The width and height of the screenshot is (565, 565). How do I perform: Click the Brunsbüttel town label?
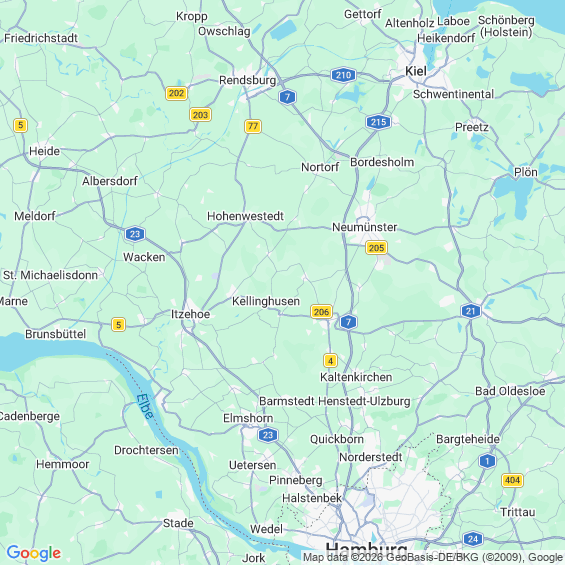click(x=55, y=334)
